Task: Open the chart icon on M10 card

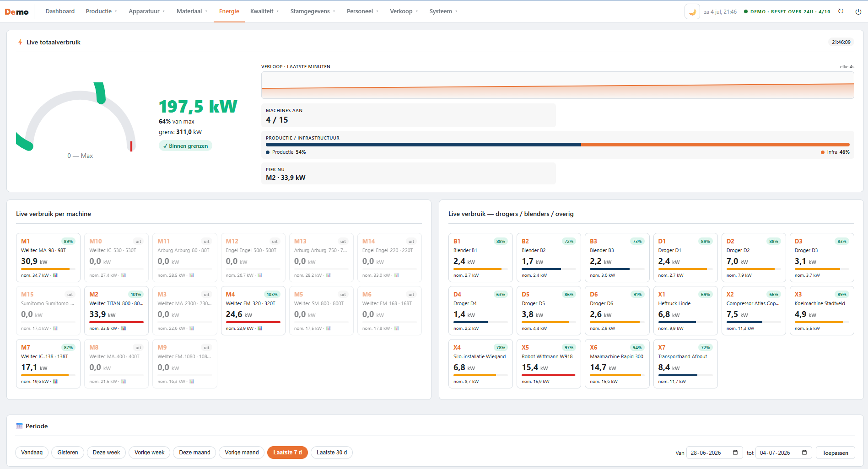Action: pyautogui.click(x=124, y=275)
